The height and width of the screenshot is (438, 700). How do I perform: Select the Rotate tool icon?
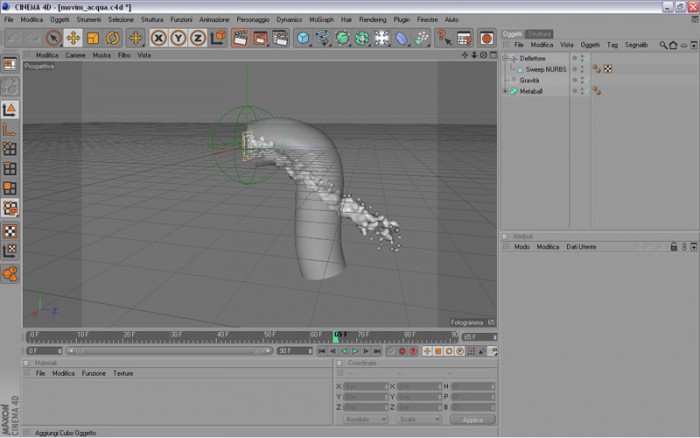click(x=112, y=38)
